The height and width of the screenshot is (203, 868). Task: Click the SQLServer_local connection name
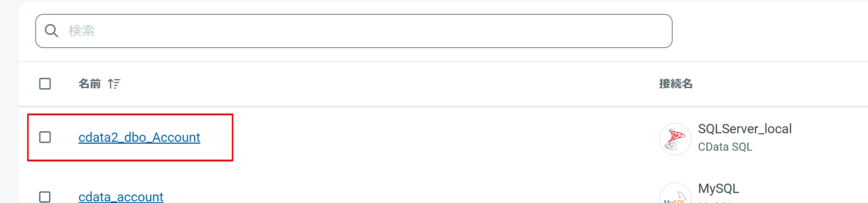[745, 129]
